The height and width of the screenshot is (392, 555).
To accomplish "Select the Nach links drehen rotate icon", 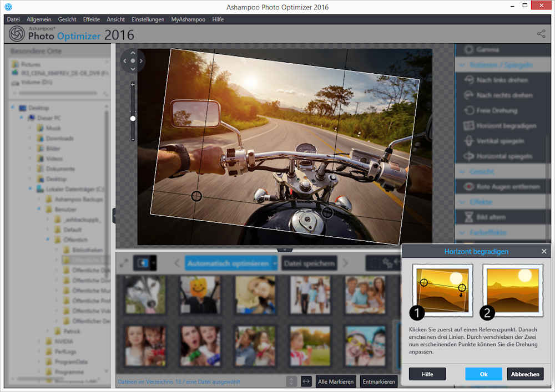I will 468,80.
